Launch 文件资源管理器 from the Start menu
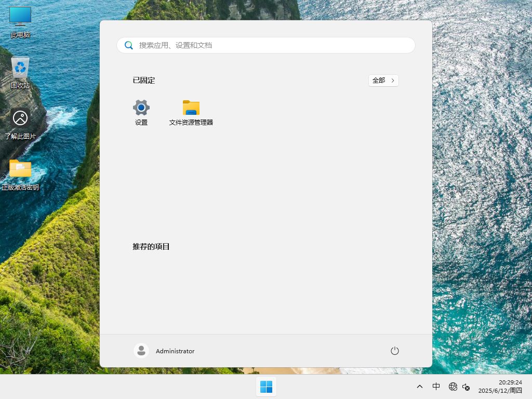This screenshot has width=532, height=399. tap(191, 112)
